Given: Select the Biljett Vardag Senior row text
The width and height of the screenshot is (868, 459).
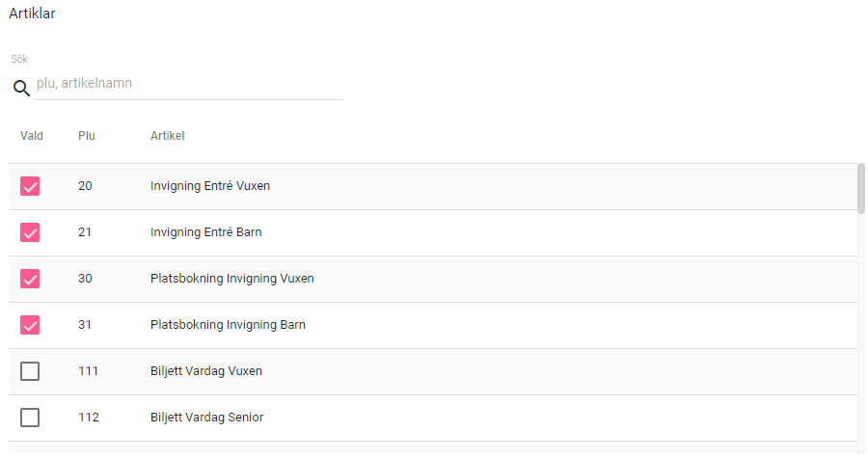Looking at the screenshot, I should tap(207, 418).
